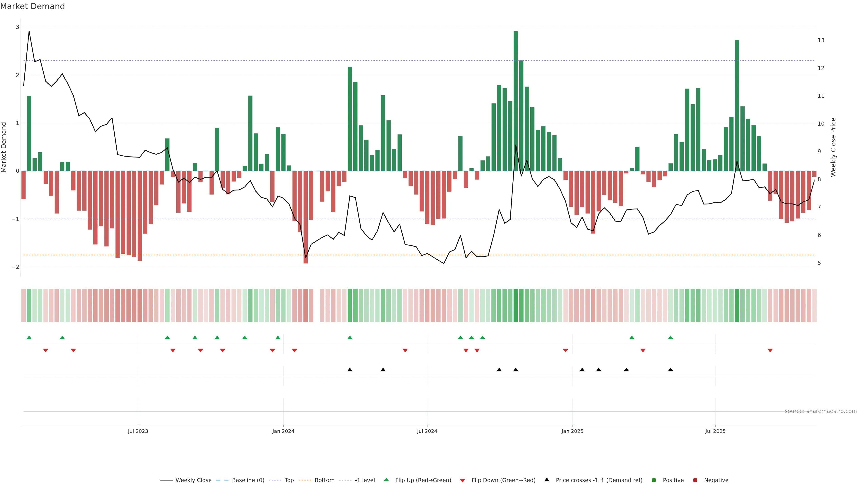Viewport: 868px width, 488px height.
Task: Toggle the Top dotted line legend entry
Action: click(289, 480)
